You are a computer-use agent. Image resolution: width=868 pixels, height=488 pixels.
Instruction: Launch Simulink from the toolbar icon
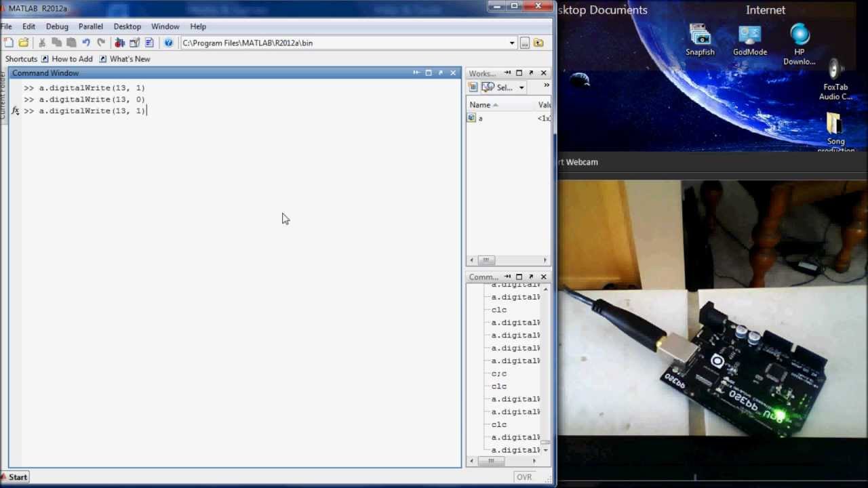pos(120,43)
